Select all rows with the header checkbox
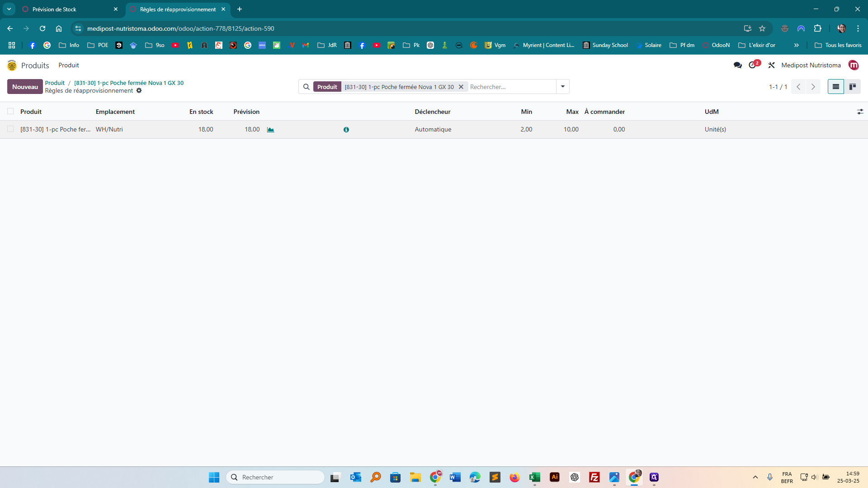The image size is (868, 488). pyautogui.click(x=10, y=112)
